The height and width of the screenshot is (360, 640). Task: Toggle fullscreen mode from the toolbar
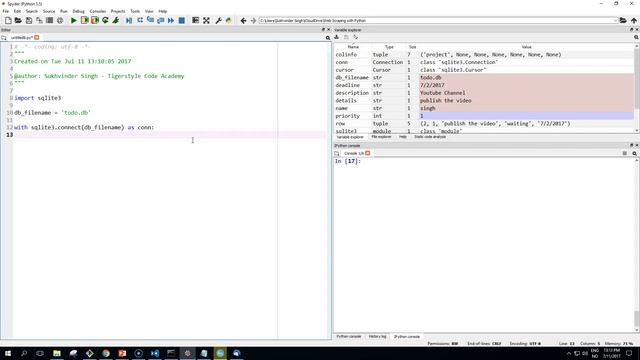pyautogui.click(x=207, y=20)
